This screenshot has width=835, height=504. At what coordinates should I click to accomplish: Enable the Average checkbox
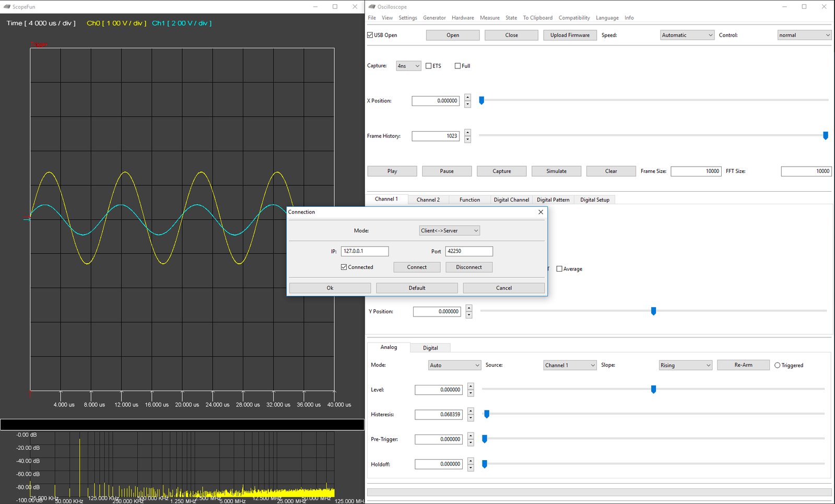(x=559, y=269)
